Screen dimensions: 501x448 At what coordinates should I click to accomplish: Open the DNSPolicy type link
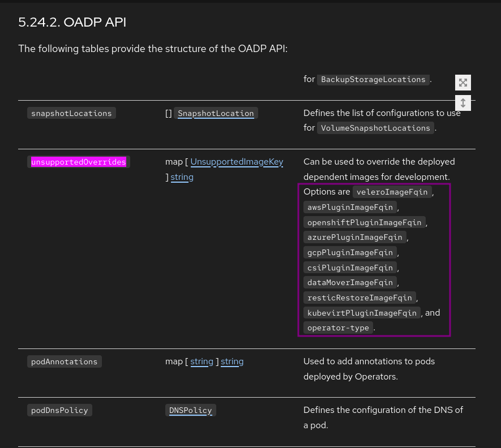pos(190,410)
